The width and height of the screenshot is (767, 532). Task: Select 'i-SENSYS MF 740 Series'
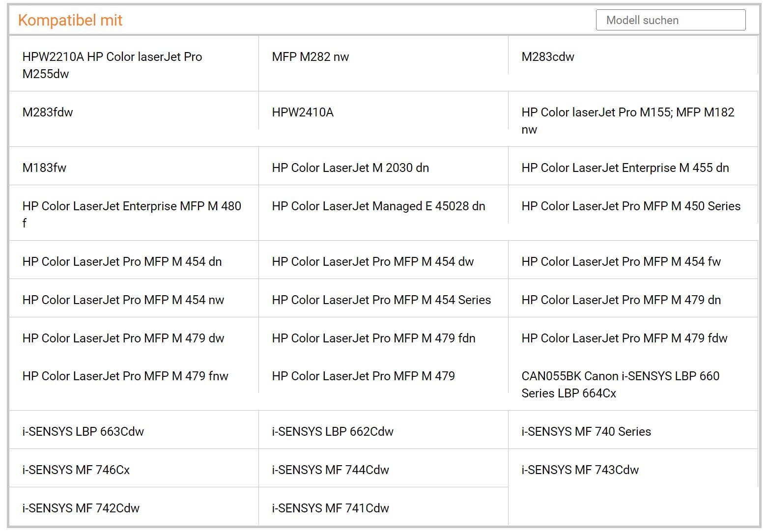tap(586, 432)
